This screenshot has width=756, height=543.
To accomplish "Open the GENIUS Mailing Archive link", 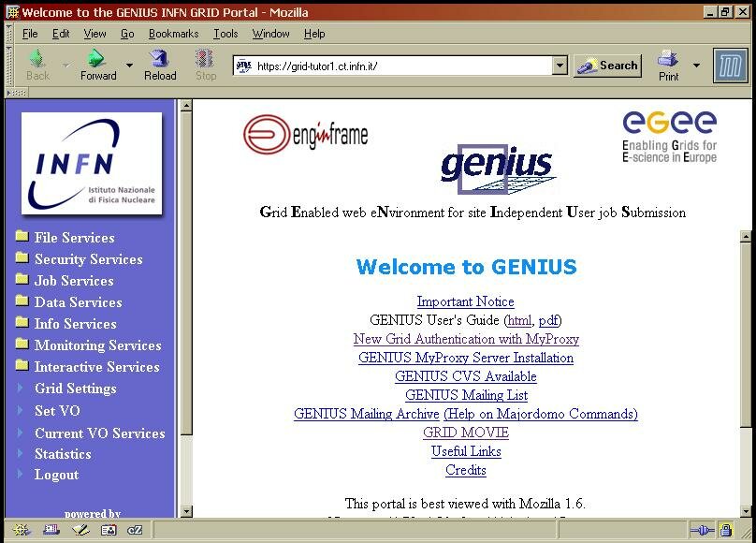I will pos(367,414).
